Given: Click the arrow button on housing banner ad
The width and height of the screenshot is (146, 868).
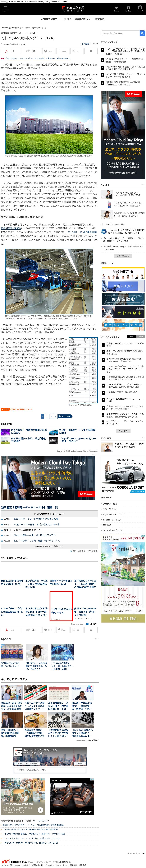Looking at the screenshot, I should (40, 810).
